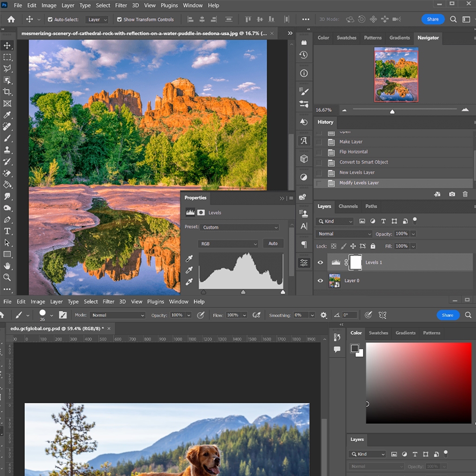Open the Normal blend mode dropdown in Layers
This screenshot has height=476, width=476.
pyautogui.click(x=344, y=234)
